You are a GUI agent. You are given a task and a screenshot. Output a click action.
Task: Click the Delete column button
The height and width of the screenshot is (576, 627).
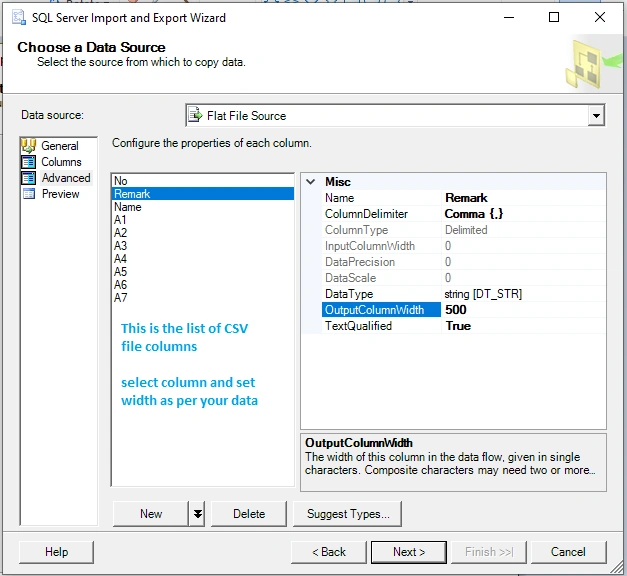(x=249, y=514)
